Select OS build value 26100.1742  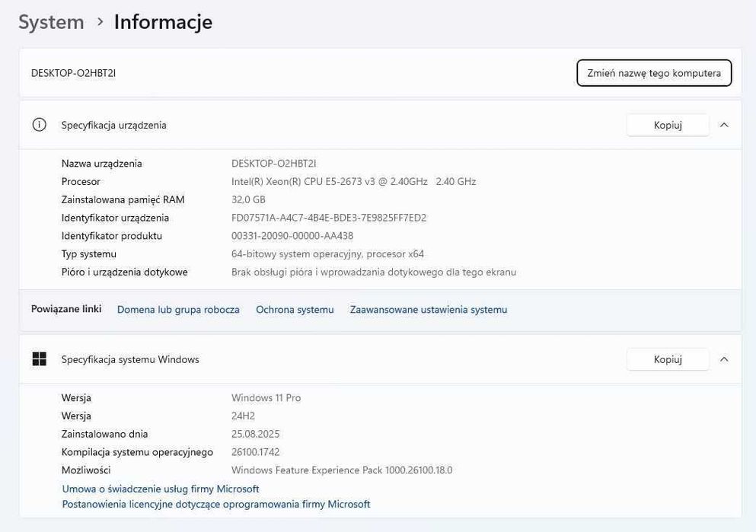tap(256, 452)
